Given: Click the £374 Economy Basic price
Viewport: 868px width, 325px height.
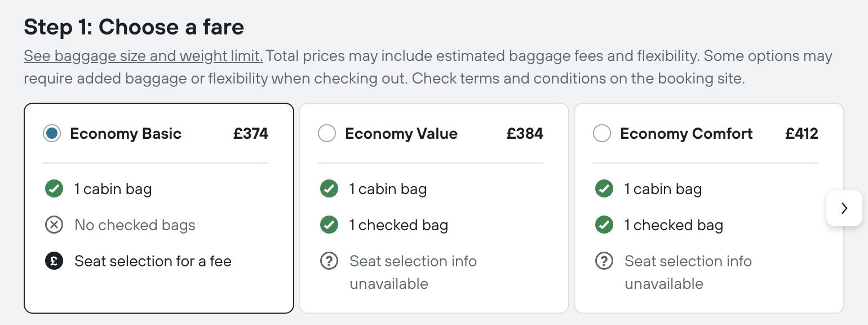Looking at the screenshot, I should pyautogui.click(x=251, y=134).
